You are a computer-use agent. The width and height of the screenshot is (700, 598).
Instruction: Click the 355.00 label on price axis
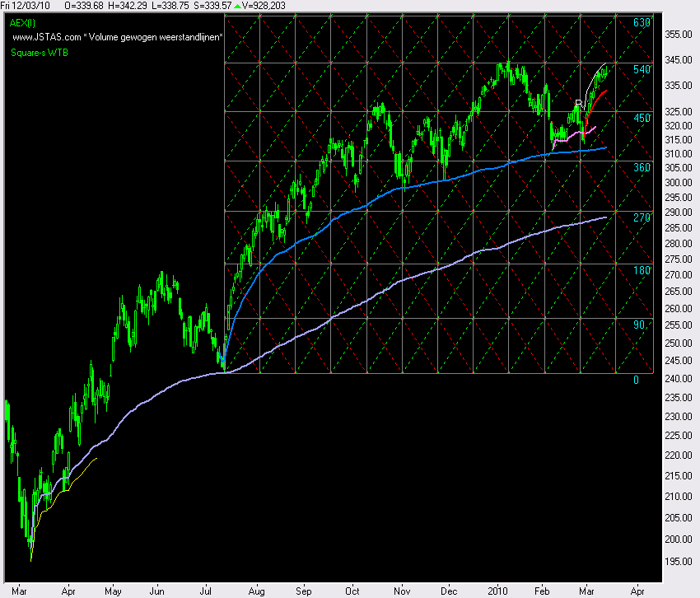point(678,35)
